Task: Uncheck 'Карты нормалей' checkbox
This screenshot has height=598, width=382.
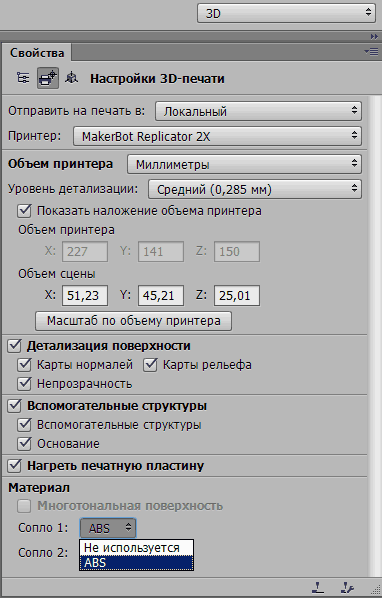Action: click(x=24, y=365)
